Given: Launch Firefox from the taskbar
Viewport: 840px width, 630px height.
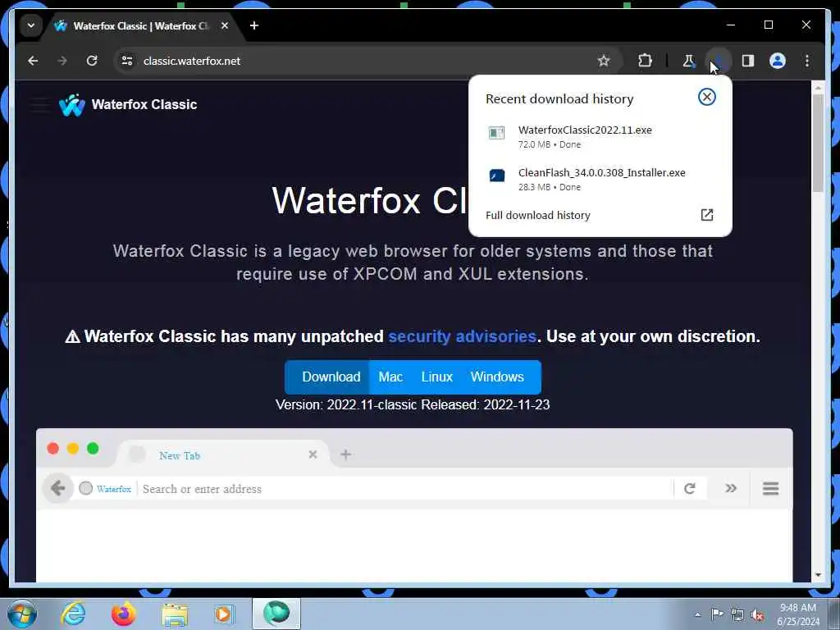Looking at the screenshot, I should click(123, 614).
